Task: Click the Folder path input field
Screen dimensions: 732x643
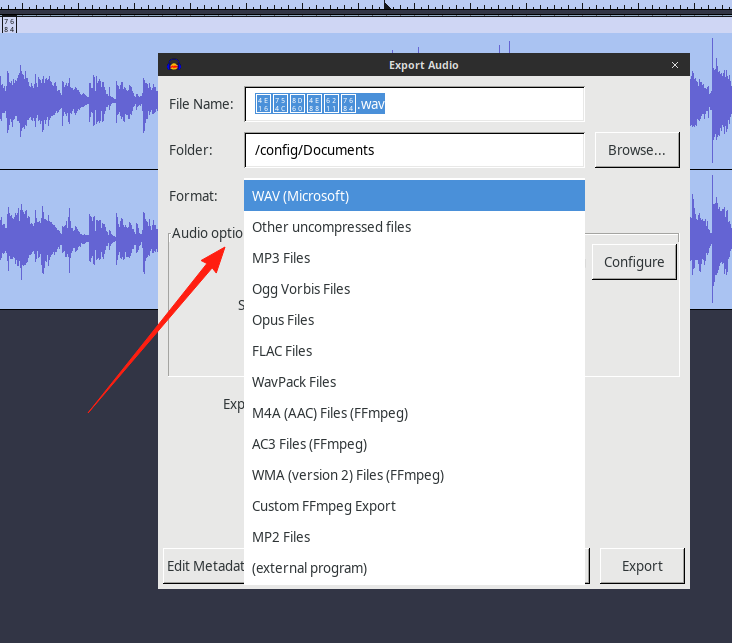Action: tap(414, 150)
